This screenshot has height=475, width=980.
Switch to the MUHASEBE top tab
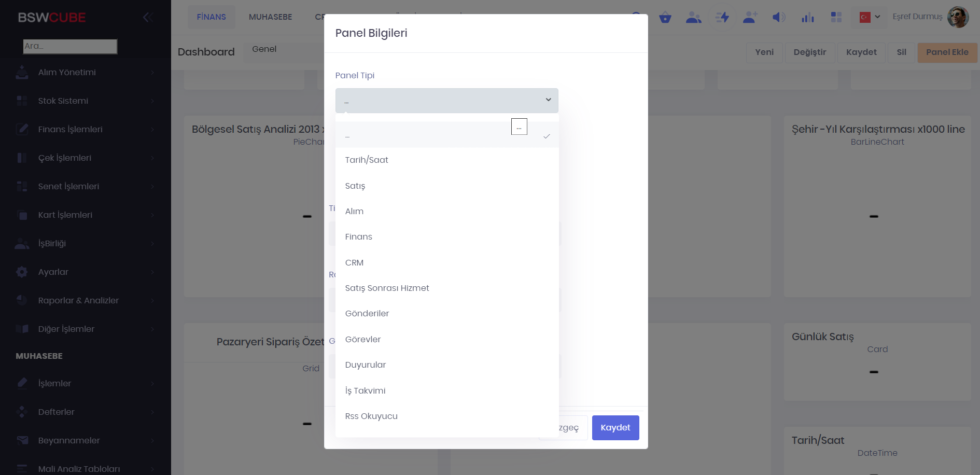[x=270, y=17]
